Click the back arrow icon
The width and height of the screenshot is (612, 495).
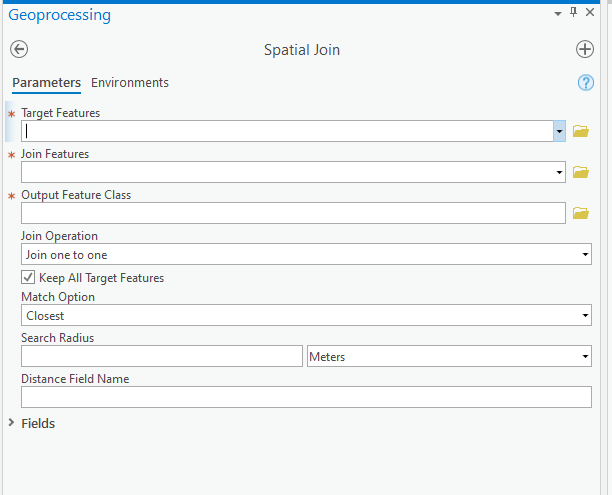19,49
